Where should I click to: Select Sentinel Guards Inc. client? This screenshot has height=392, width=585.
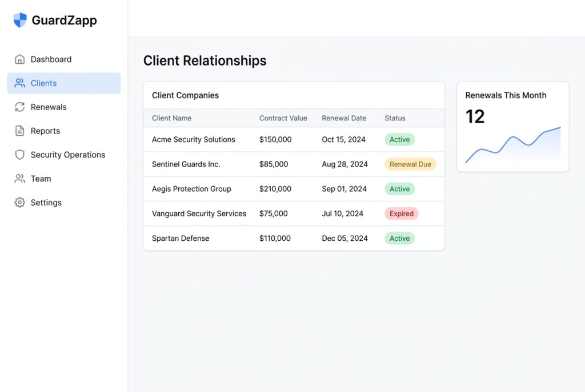click(186, 164)
